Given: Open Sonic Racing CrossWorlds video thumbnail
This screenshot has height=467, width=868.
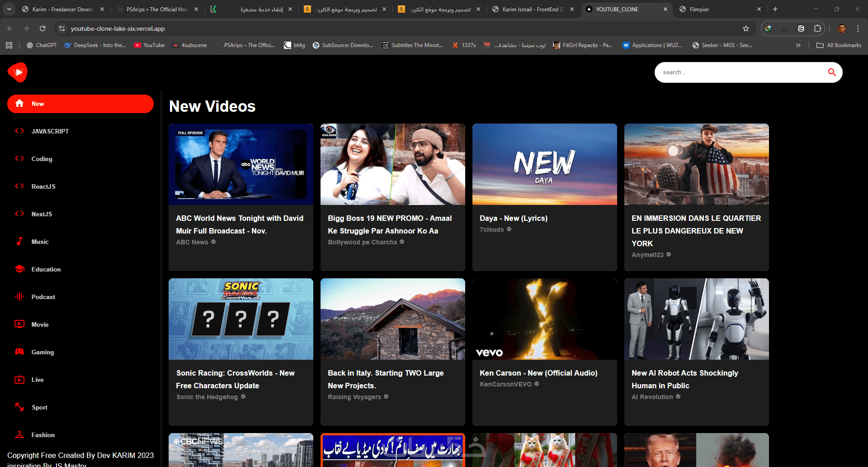Looking at the screenshot, I should click(x=241, y=319).
